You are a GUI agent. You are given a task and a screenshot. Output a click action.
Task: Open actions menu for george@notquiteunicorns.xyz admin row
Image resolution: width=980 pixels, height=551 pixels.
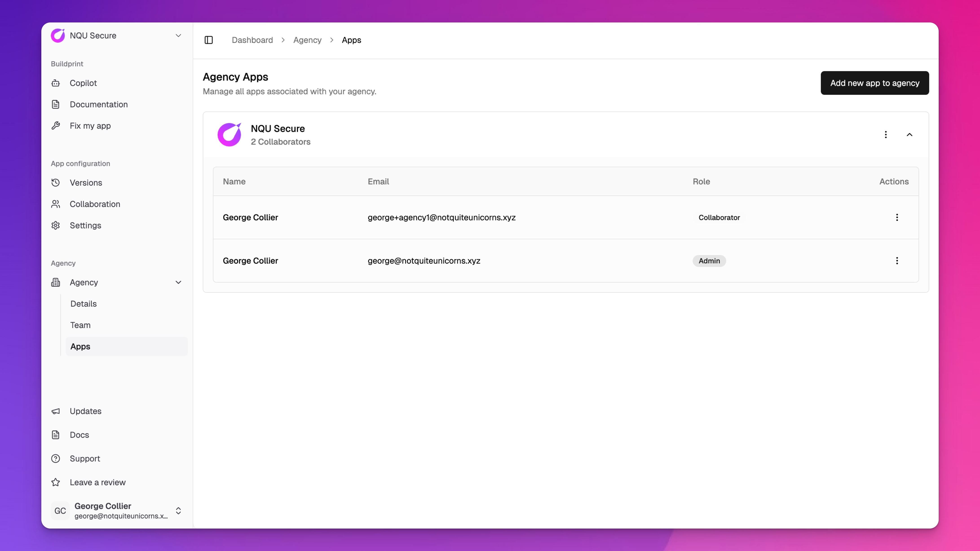coord(897,260)
